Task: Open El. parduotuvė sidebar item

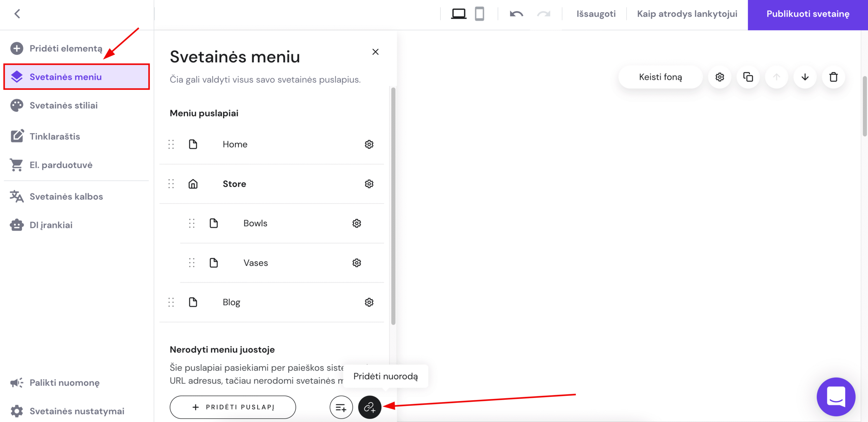Action: click(61, 165)
